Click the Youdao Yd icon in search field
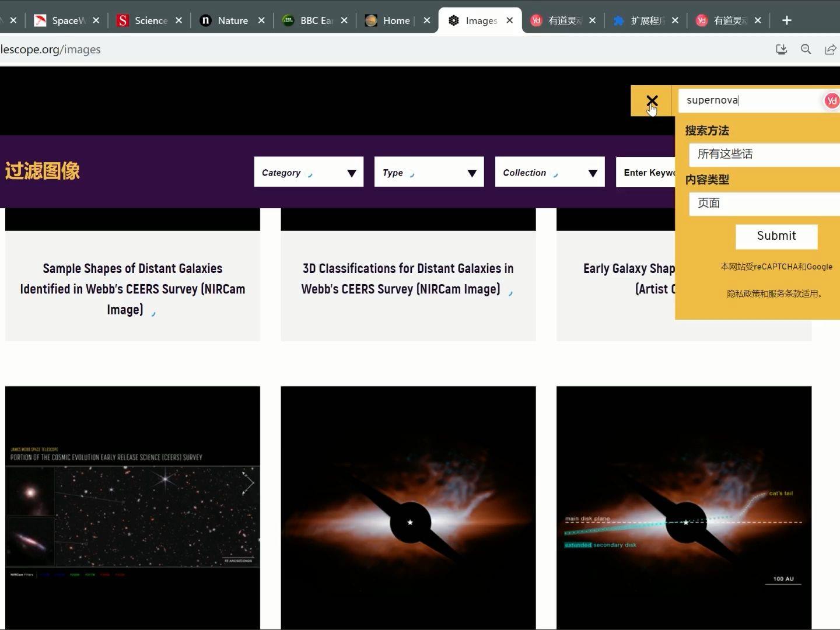 pos(832,101)
